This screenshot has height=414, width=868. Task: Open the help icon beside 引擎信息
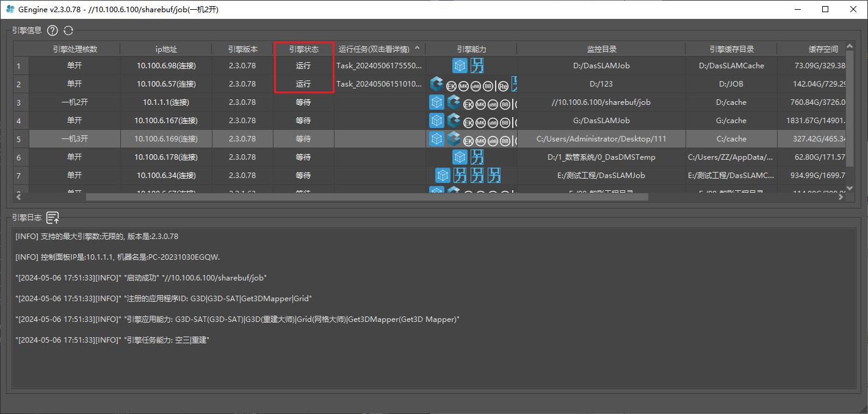(52, 30)
